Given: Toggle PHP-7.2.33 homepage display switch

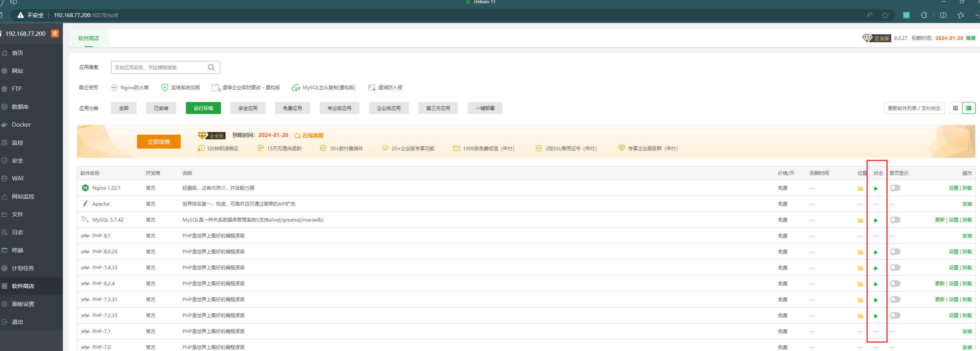Looking at the screenshot, I should [x=895, y=316].
